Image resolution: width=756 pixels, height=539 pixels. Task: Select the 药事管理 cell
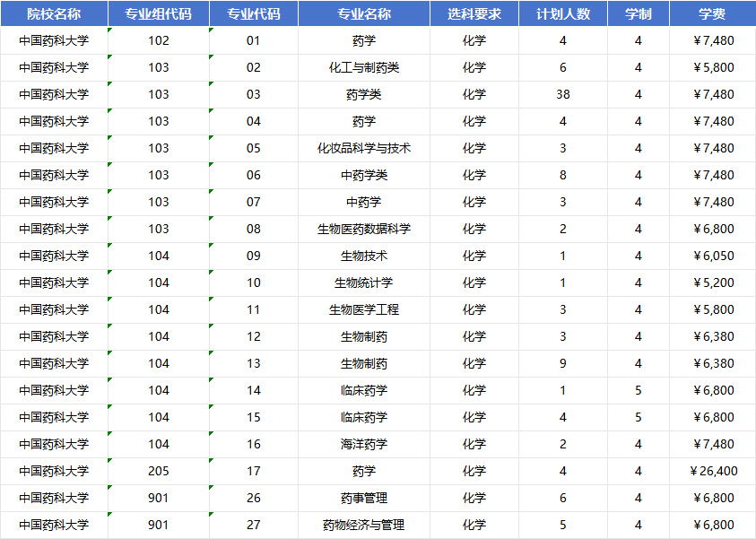tap(364, 498)
